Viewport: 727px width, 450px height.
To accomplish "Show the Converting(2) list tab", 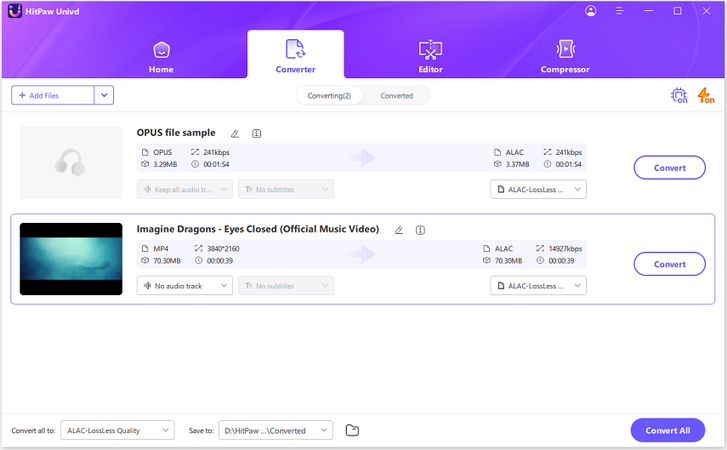I will pos(329,96).
